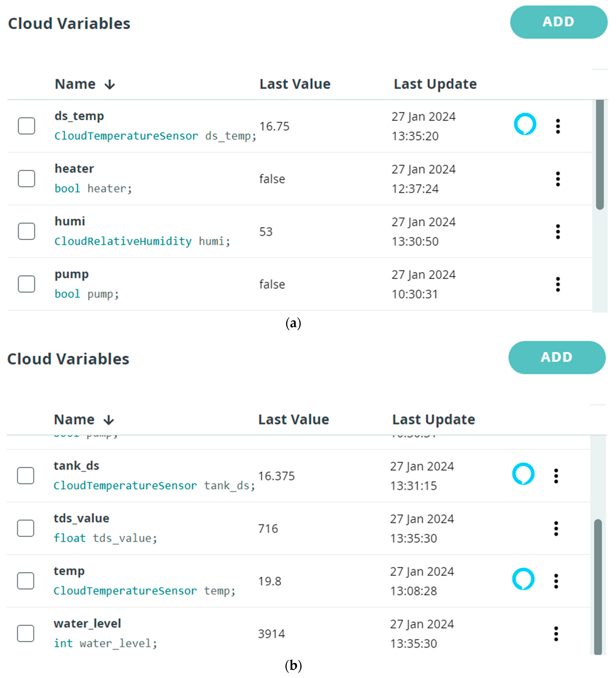Click the 53 last value for humi

[x=266, y=232]
